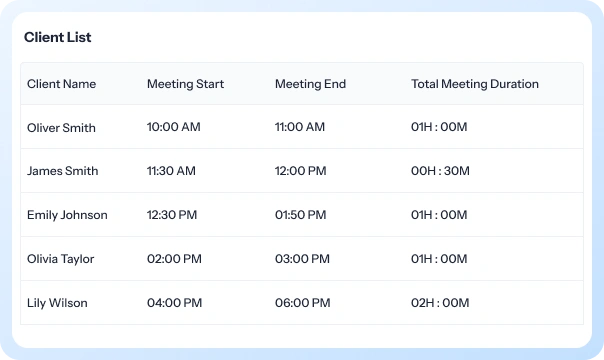This screenshot has height=360, width=604.
Task: Click the 06:00 PM meeting end cell
Action: pos(302,303)
